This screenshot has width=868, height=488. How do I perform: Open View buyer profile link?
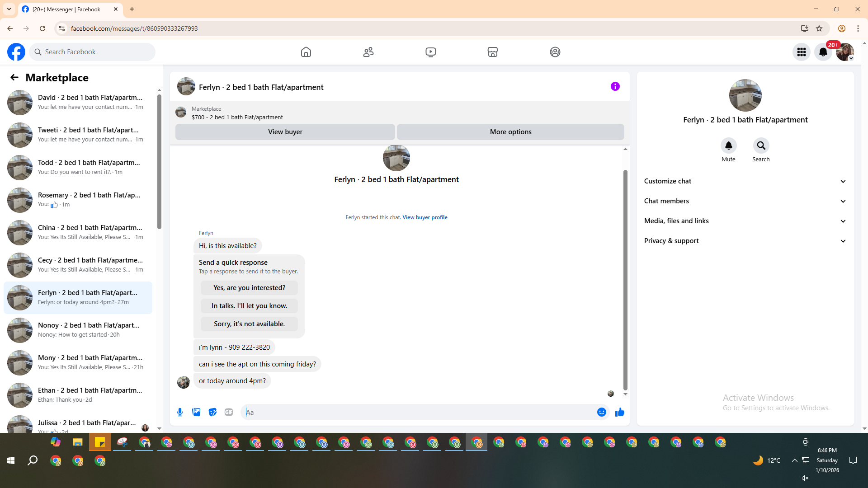tap(425, 217)
